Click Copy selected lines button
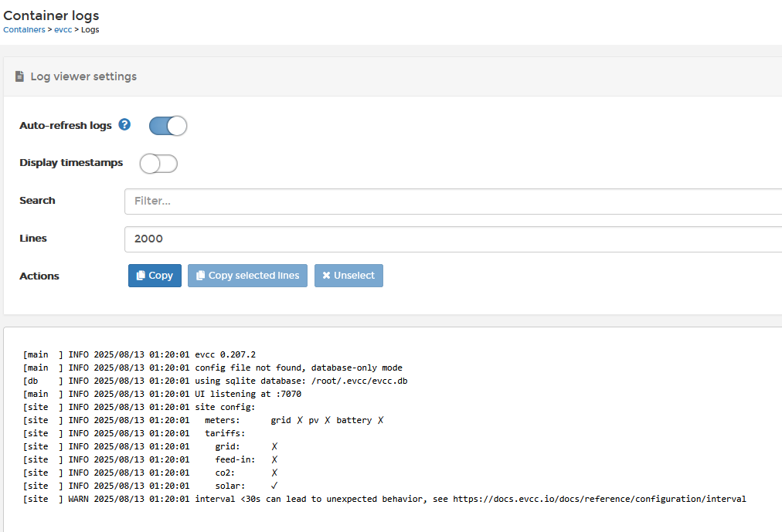This screenshot has height=532, width=782. tap(247, 276)
